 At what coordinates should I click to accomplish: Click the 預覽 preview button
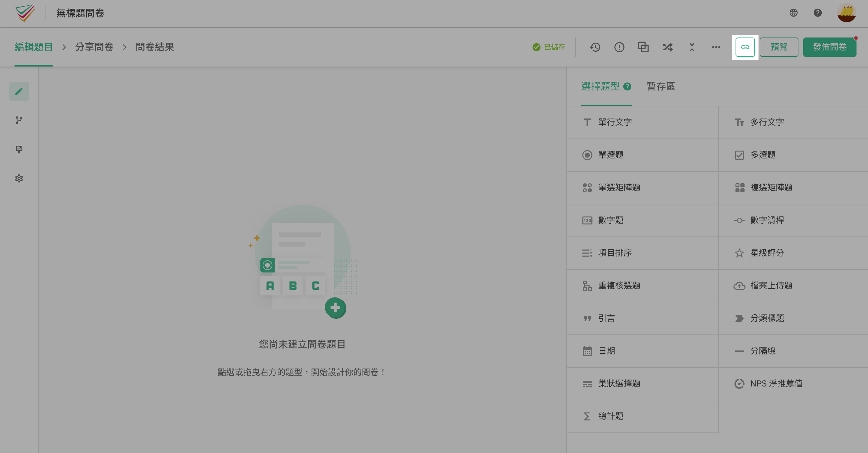779,47
